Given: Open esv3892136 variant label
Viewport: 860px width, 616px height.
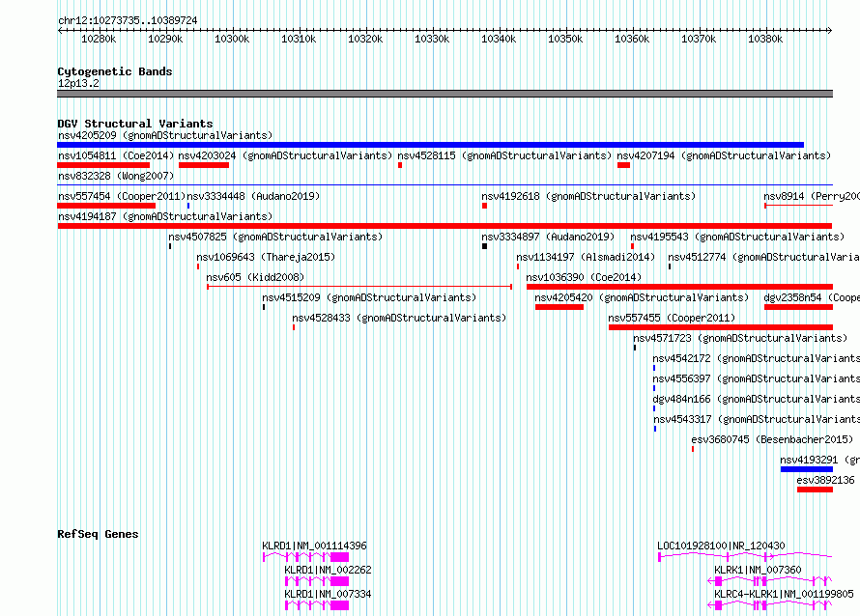Looking at the screenshot, I should coord(825,480).
